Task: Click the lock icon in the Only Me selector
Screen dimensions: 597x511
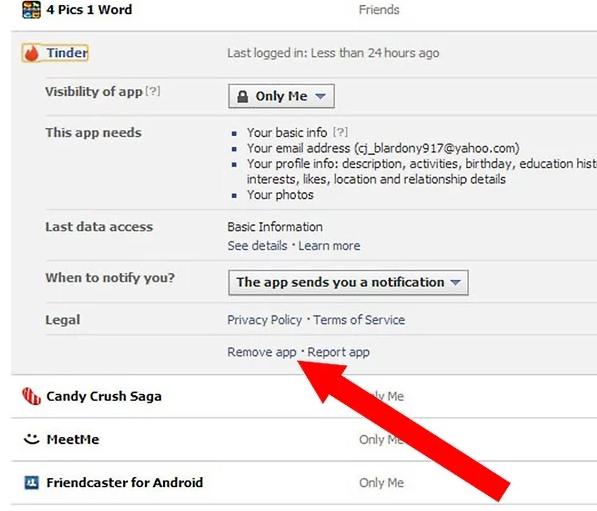Action: (x=243, y=96)
